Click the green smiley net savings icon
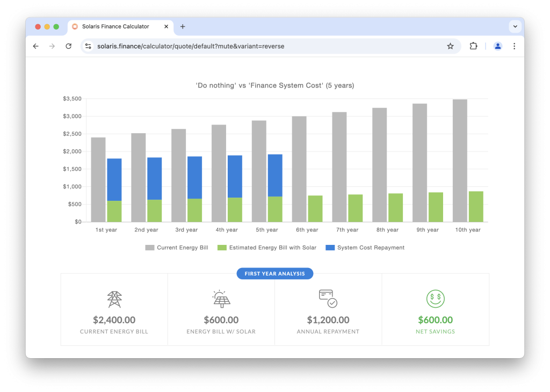Image resolution: width=550 pixels, height=392 pixels. coord(435,299)
